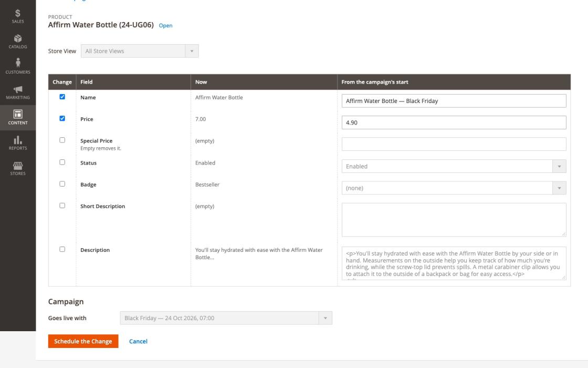Click the Price input showing 4.90
The width and height of the screenshot is (588, 368).
coord(454,123)
